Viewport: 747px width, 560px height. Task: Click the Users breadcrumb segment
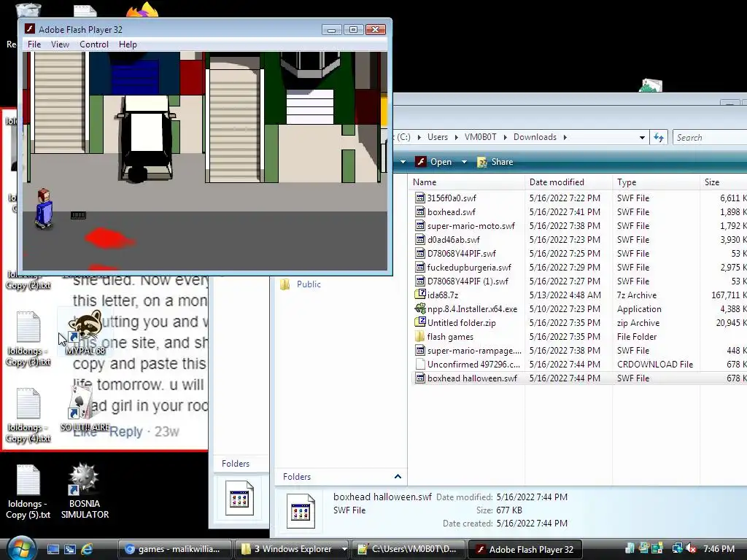(x=438, y=137)
